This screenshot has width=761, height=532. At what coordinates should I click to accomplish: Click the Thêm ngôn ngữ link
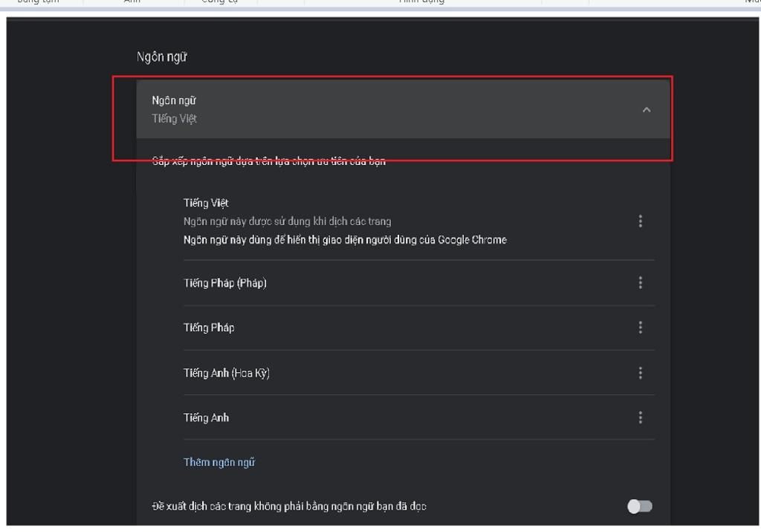[x=219, y=462]
